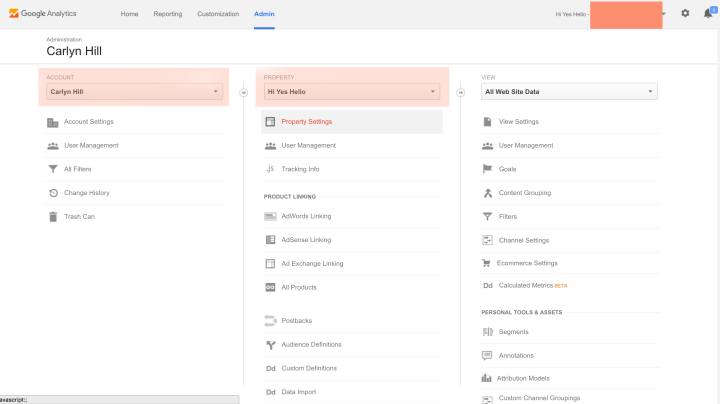The width and height of the screenshot is (720, 404).
Task: Open Goals in the View column
Action: tap(507, 169)
